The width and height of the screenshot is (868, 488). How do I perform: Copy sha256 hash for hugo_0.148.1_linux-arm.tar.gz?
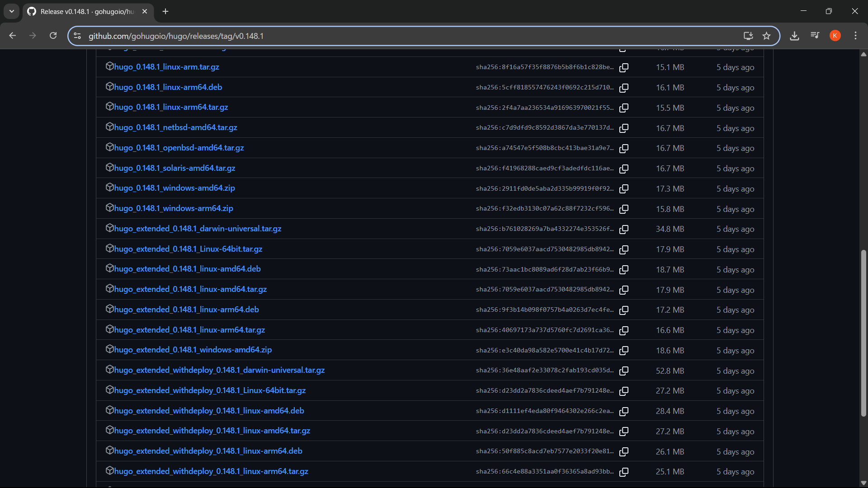[624, 67]
